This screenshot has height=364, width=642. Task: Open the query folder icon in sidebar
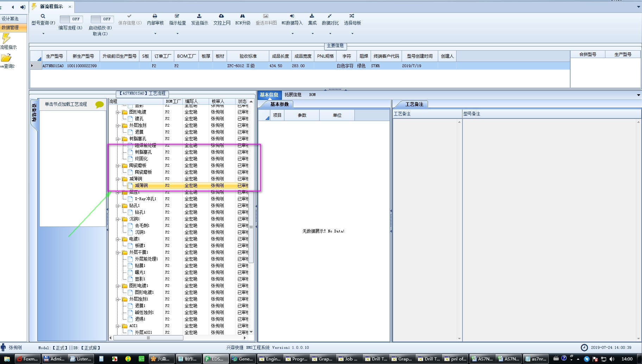(6, 58)
